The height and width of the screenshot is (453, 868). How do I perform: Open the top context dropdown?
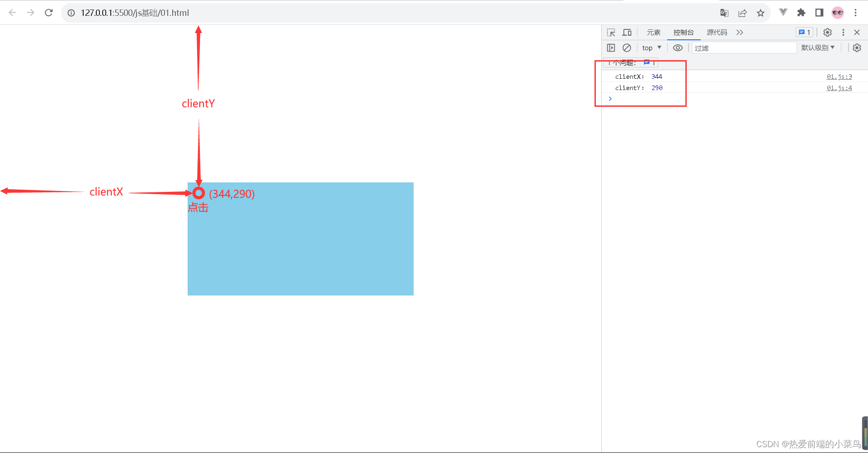[x=651, y=48]
